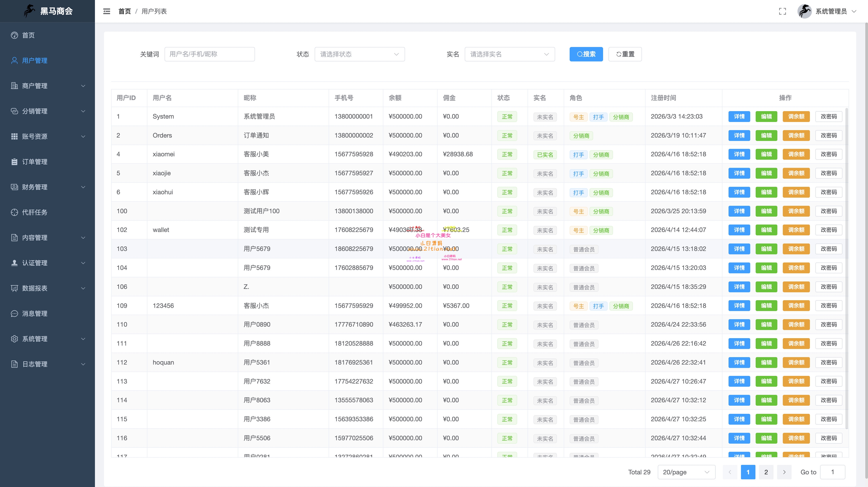
Task: Collapse sidebar with the hamburger icon
Action: click(106, 12)
